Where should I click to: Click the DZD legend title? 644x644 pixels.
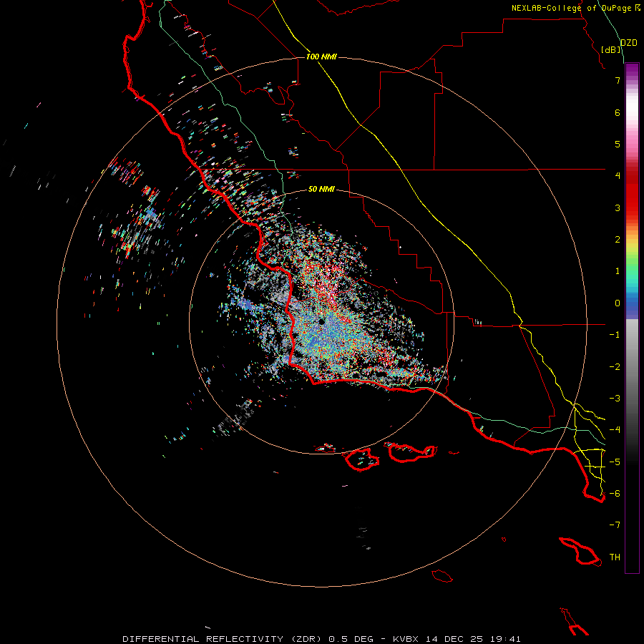(629, 43)
